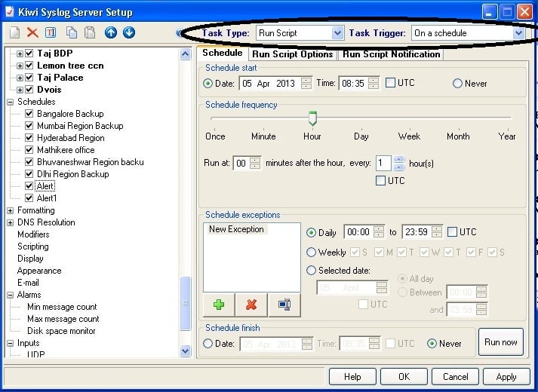Collapse the Inputs tree node
This screenshot has width=538, height=392.
pyautogui.click(x=11, y=343)
